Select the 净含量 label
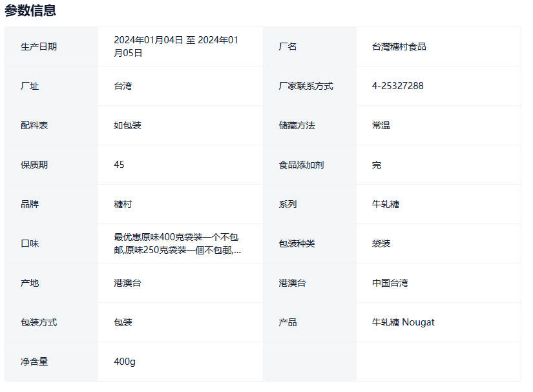 [34, 362]
